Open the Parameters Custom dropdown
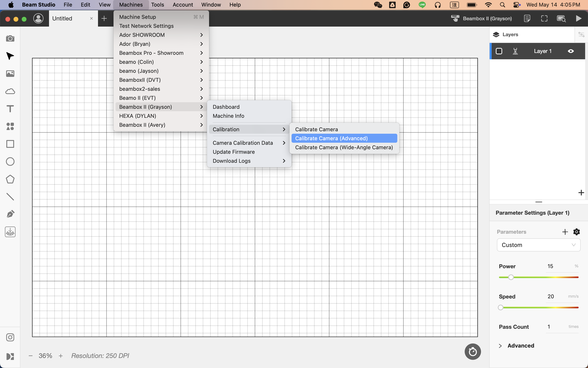 click(538, 245)
